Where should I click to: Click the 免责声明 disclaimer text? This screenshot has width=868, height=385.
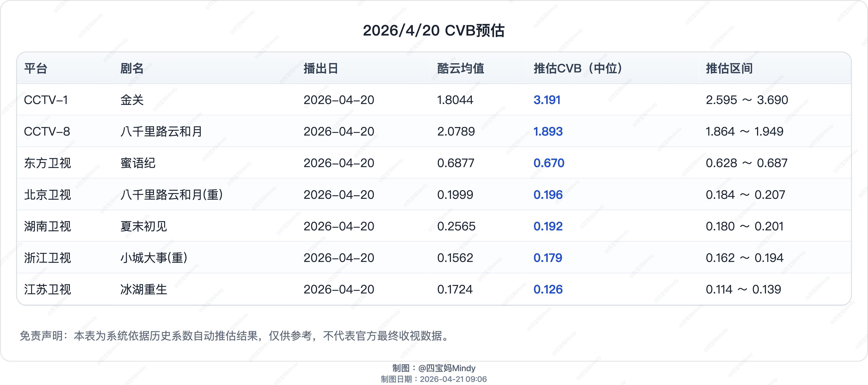(x=235, y=336)
